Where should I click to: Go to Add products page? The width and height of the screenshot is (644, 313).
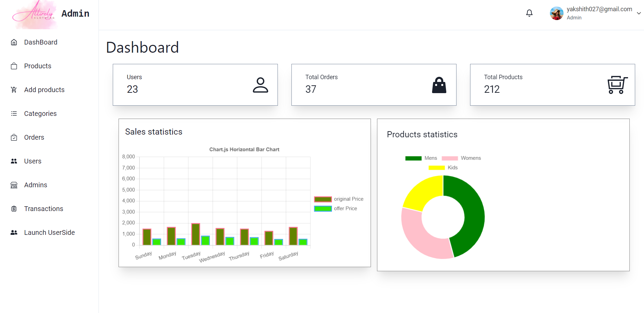44,90
